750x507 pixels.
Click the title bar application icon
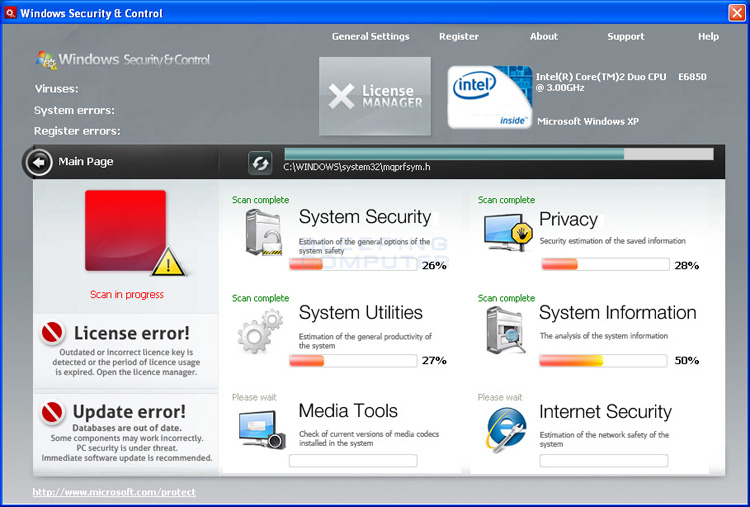(x=10, y=12)
